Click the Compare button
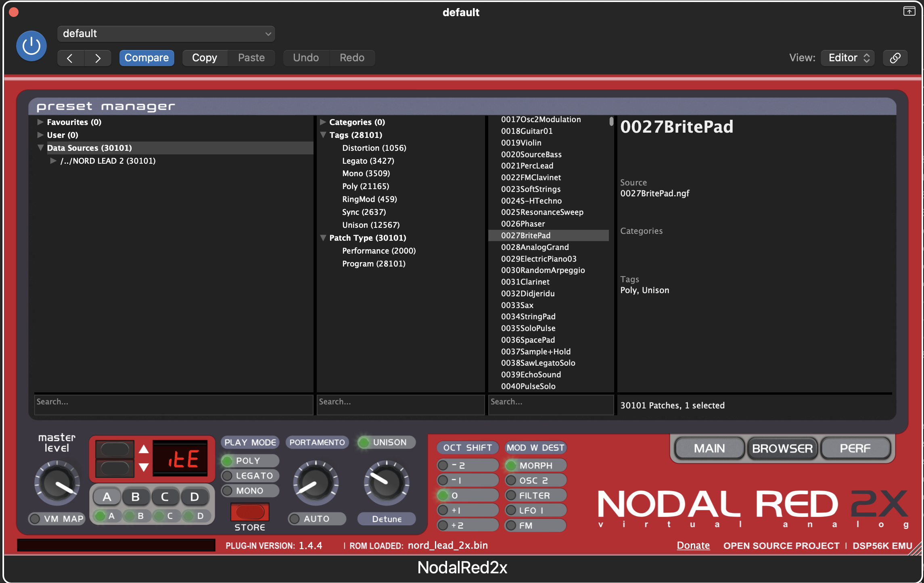The image size is (924, 583). point(146,58)
